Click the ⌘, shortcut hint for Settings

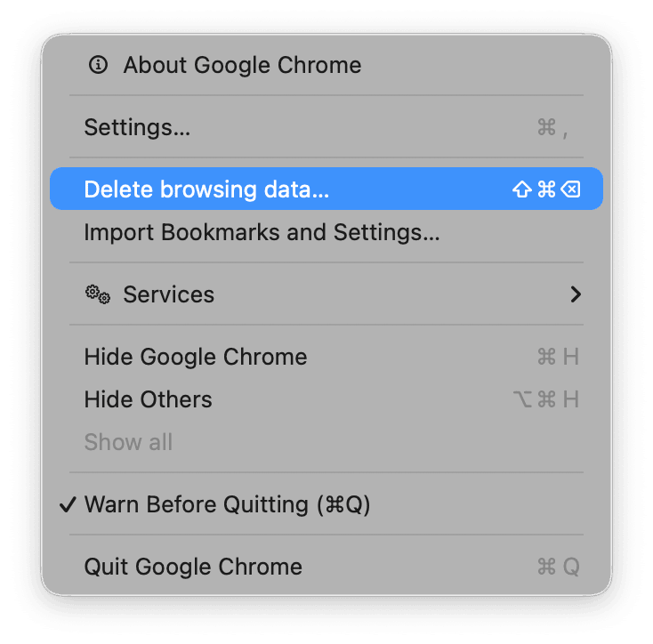pos(552,128)
